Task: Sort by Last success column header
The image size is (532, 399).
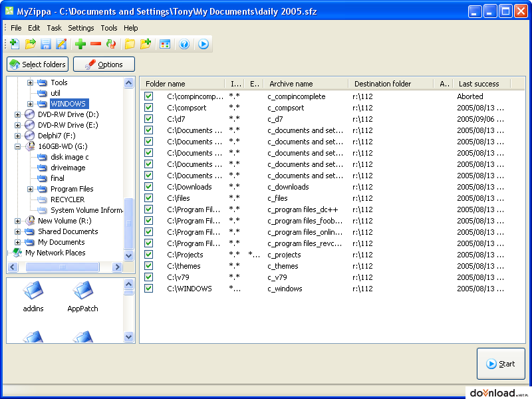Action: point(481,84)
